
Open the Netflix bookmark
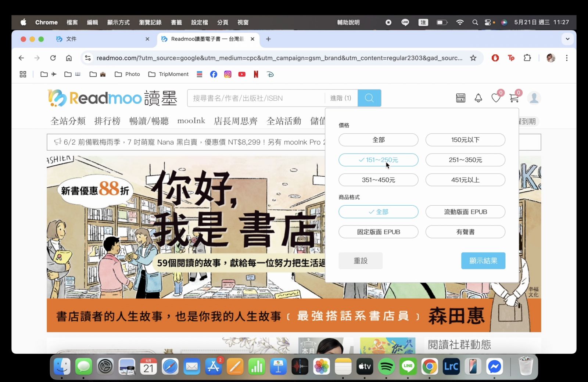pyautogui.click(x=256, y=74)
